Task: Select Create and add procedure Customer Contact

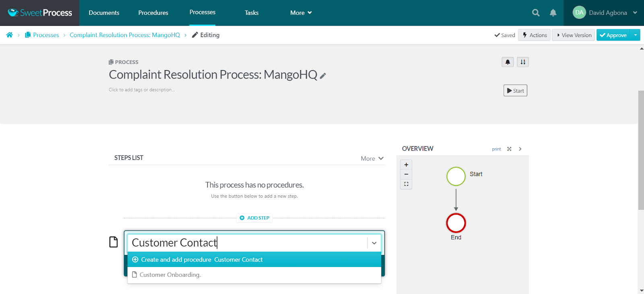Action: [x=254, y=259]
